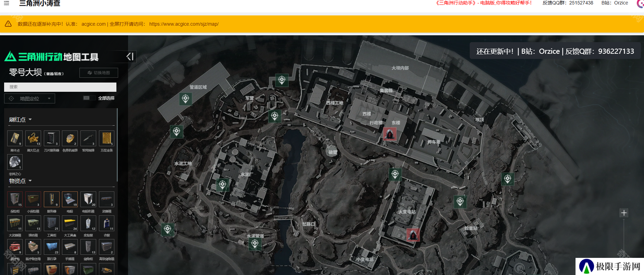Toggle 刷大红点 golden item markers
The height and width of the screenshot is (275, 644).
33,138
